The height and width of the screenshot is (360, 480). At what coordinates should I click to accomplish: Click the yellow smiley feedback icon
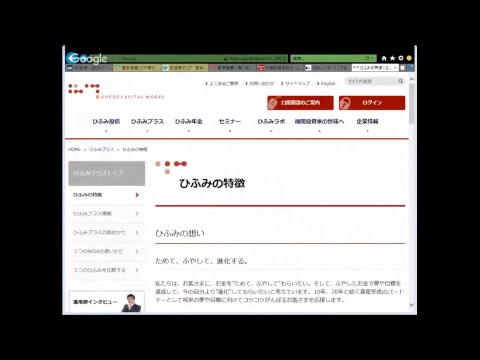[x=409, y=58]
